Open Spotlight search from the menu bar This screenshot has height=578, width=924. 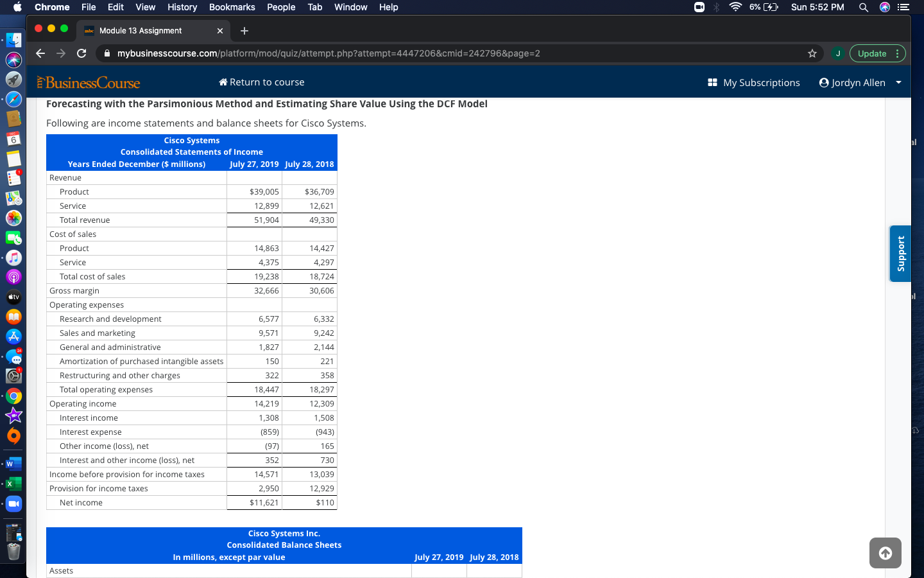pos(864,8)
